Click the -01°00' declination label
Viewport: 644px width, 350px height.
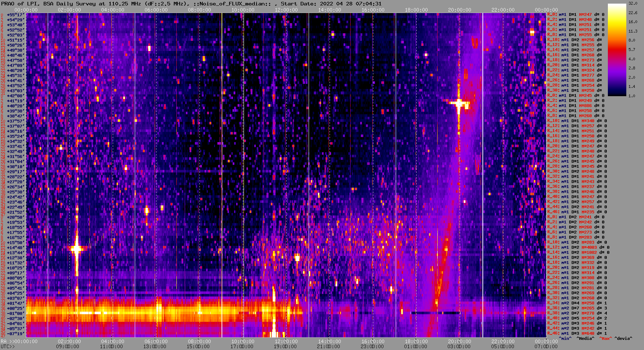16,313
